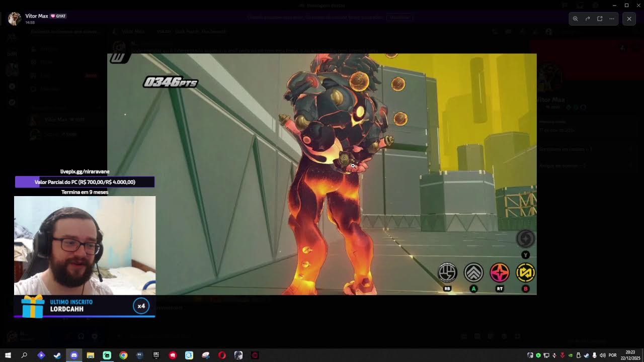Click the USB safely-remove tray icon
The height and width of the screenshot is (362, 644).
579,355
